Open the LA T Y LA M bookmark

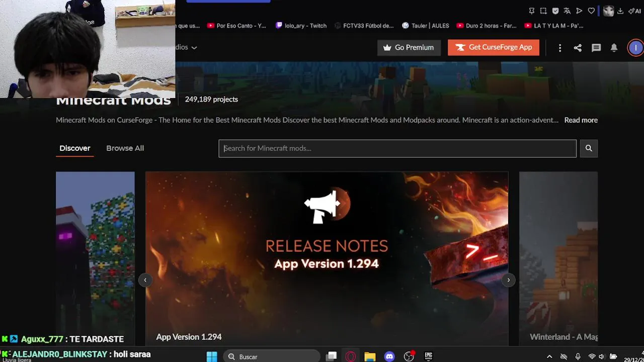(554, 26)
